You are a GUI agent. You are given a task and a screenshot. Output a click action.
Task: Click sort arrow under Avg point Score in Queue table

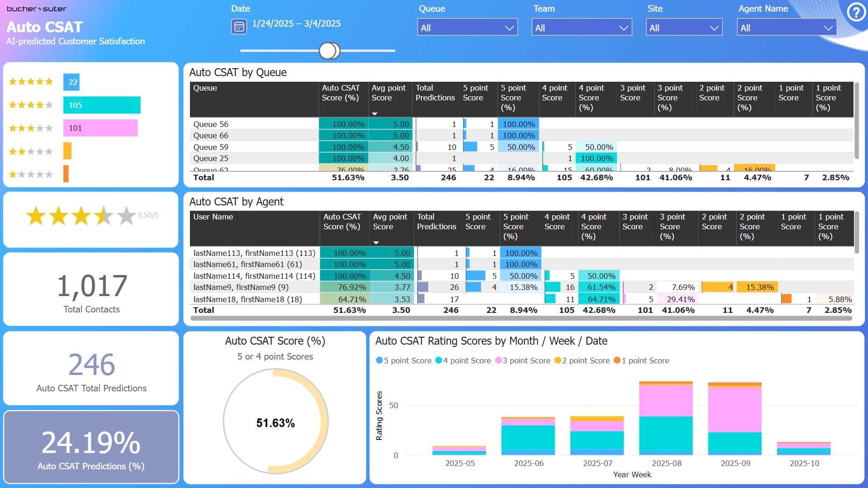tap(374, 113)
